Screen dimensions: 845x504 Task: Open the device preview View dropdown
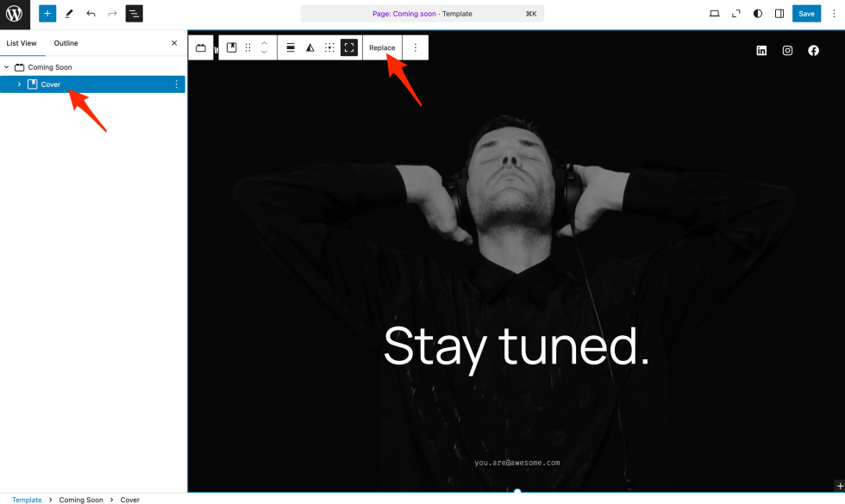coord(715,14)
